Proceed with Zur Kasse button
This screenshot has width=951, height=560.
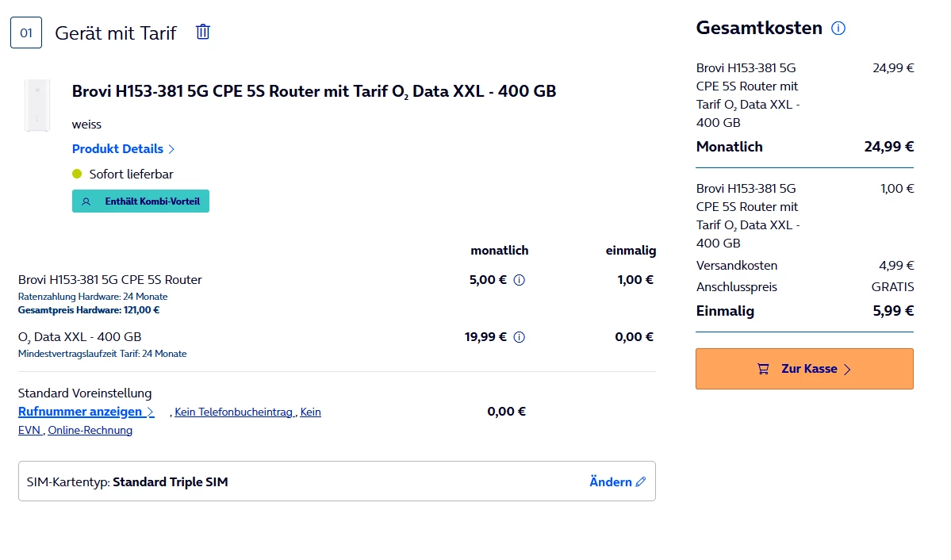click(x=804, y=369)
